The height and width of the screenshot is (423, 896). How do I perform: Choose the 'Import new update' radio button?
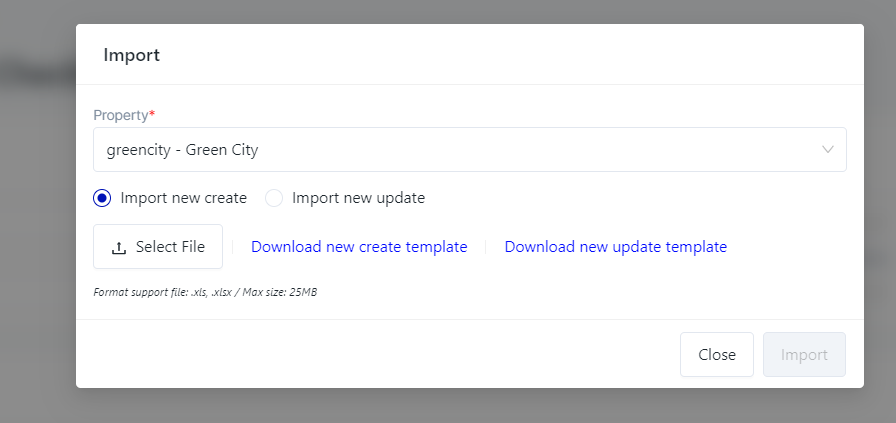(x=274, y=198)
